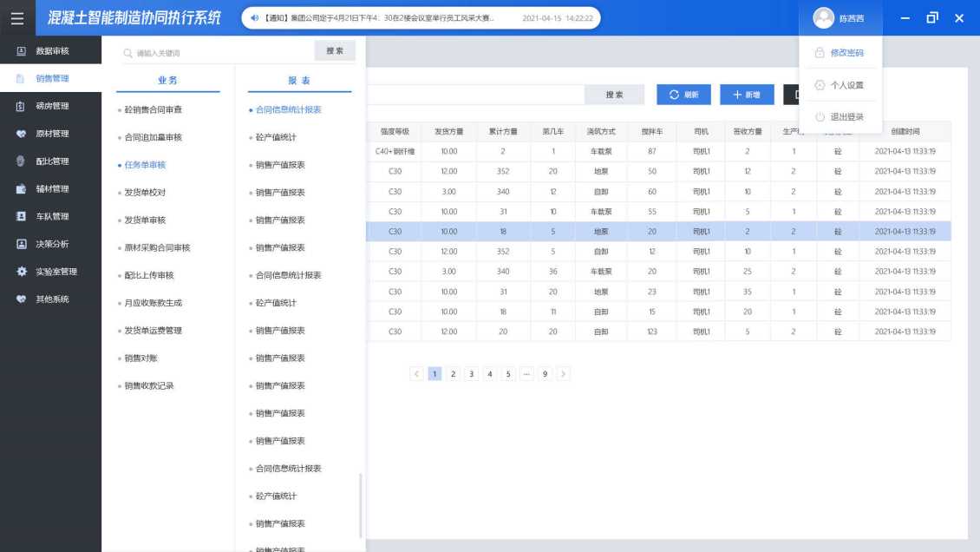
Task: Click the 累计方量 column header
Action: (x=503, y=131)
